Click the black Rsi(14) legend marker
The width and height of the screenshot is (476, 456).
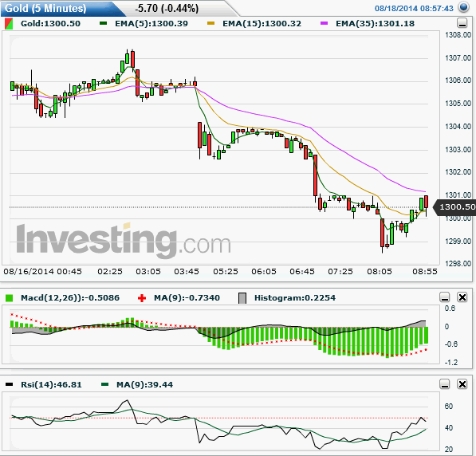[x=9, y=384]
